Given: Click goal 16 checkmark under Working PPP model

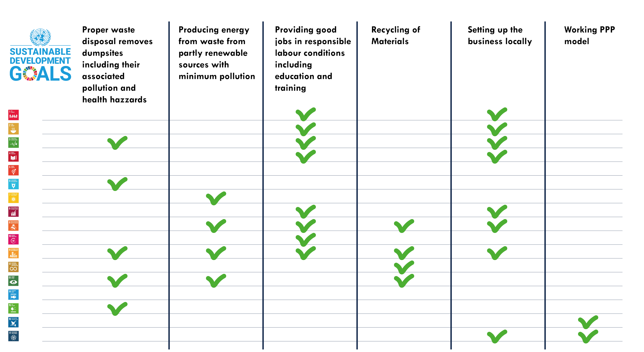Looking at the screenshot, I should [588, 322].
